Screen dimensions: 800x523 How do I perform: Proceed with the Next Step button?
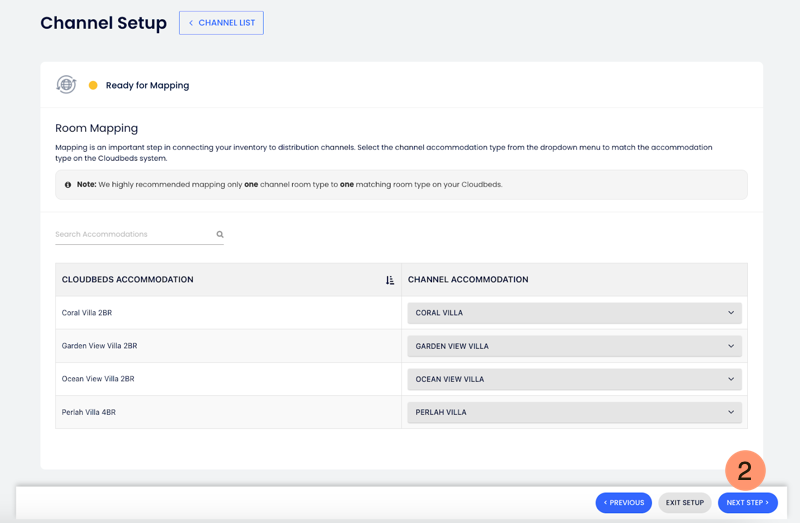pyautogui.click(x=747, y=503)
